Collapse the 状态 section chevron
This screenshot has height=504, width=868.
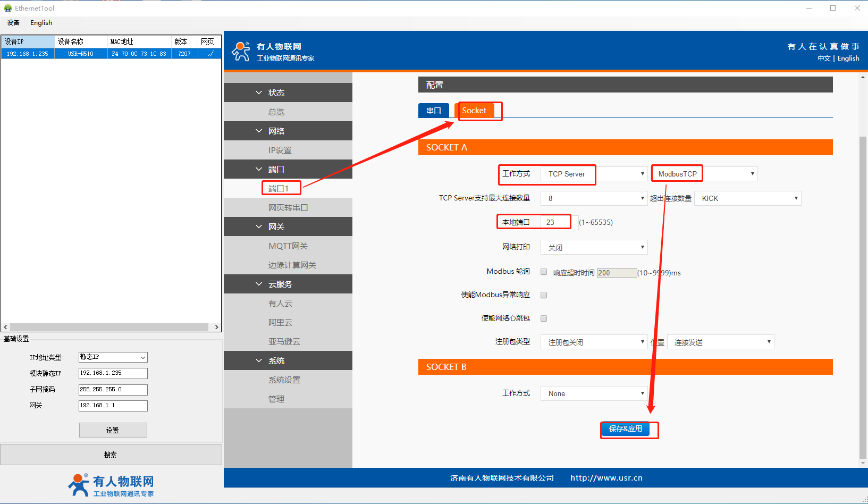point(259,93)
